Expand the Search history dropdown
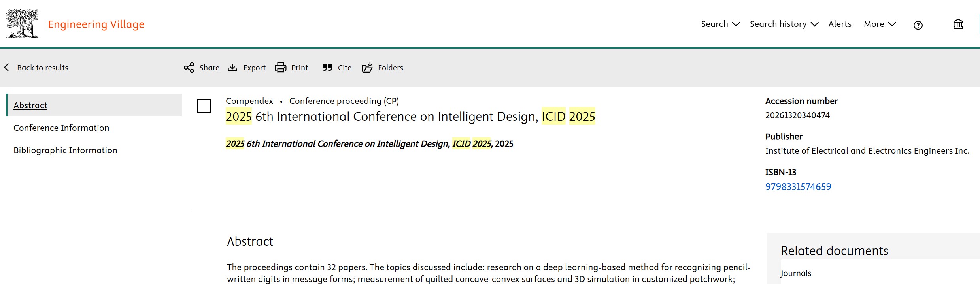This screenshot has width=980, height=284. coord(784,24)
